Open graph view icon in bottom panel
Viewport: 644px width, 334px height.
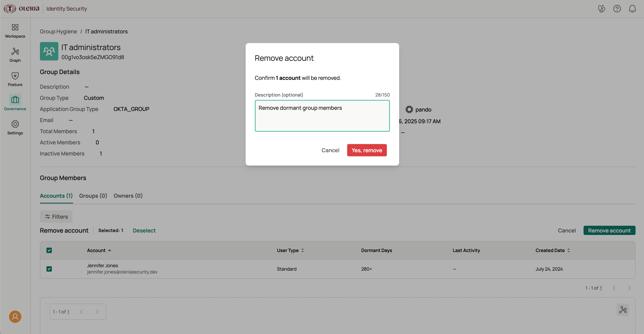click(x=623, y=310)
